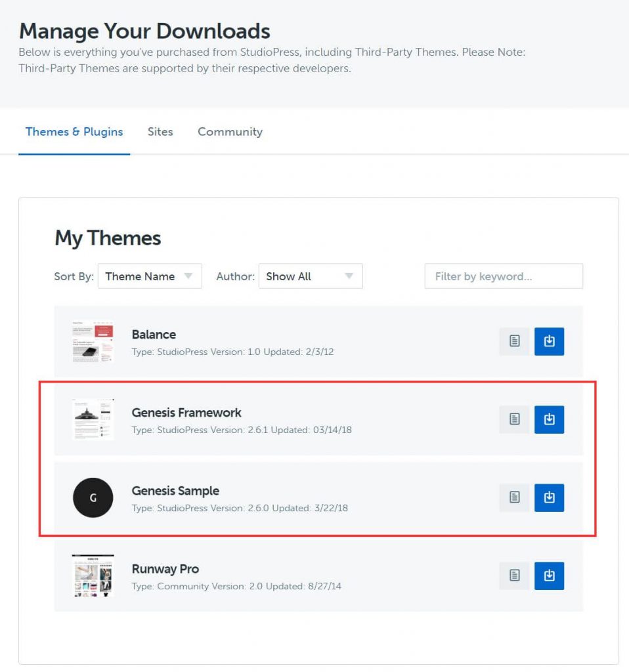Click the Runway Pro title
Viewport: 629px width, 672px height.
pyautogui.click(x=165, y=569)
